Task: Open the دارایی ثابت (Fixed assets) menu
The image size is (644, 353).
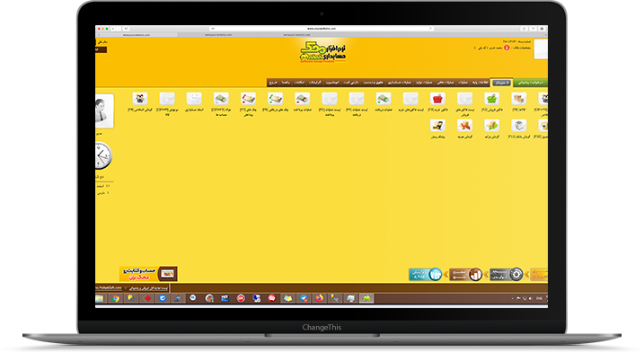Action: (x=351, y=83)
